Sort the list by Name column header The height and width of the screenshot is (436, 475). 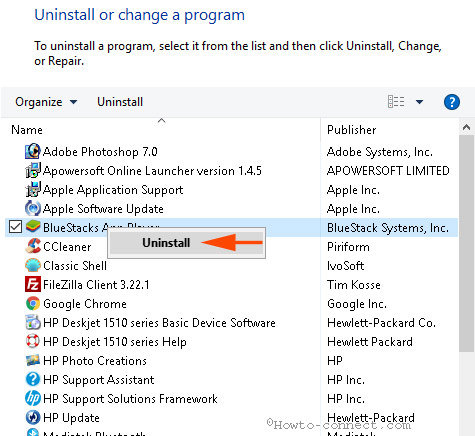pos(27,130)
